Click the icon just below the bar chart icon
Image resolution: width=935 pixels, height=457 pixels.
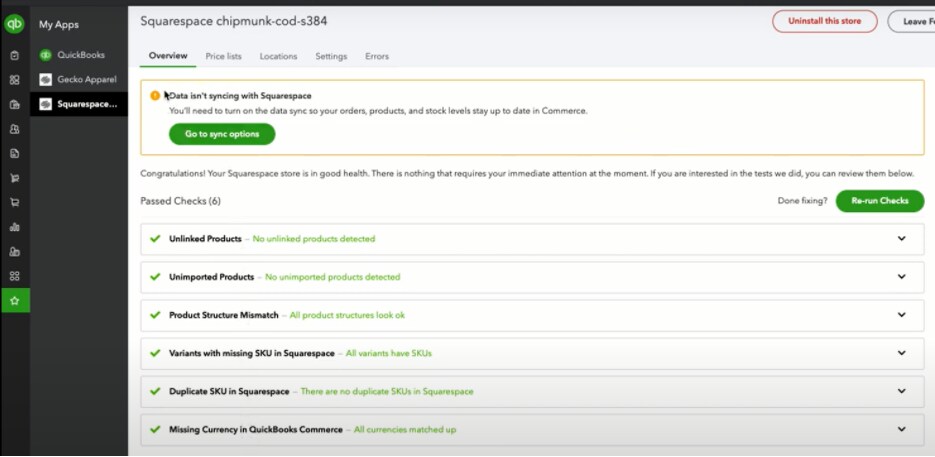tap(15, 251)
